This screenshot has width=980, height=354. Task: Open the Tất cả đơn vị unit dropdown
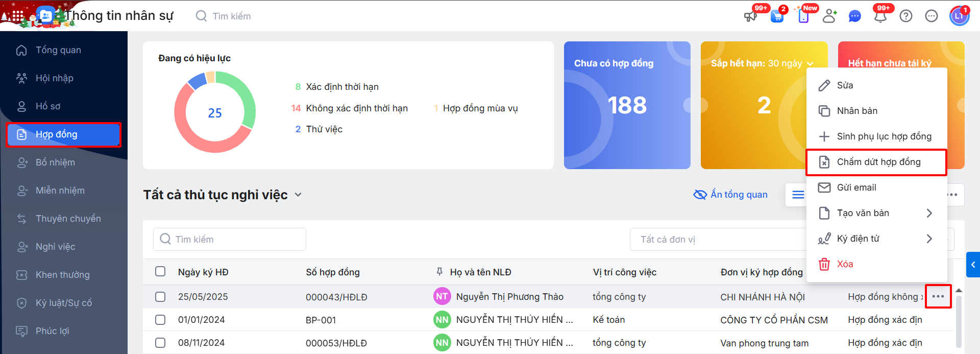[x=715, y=240]
